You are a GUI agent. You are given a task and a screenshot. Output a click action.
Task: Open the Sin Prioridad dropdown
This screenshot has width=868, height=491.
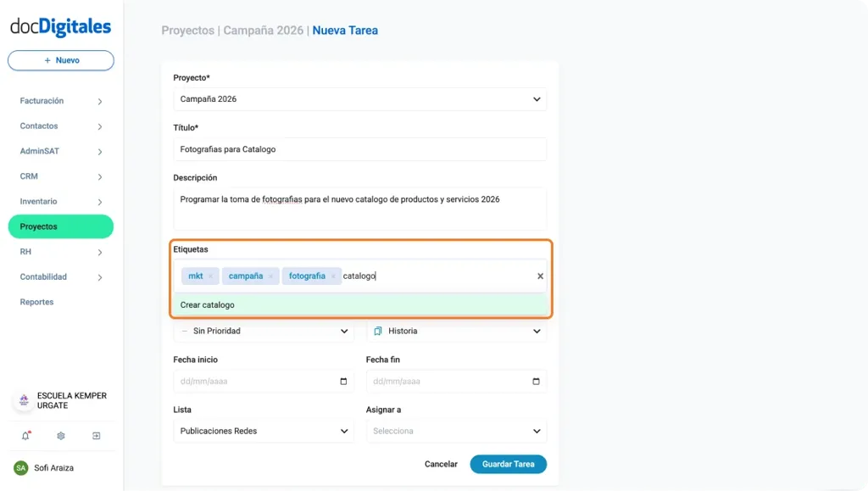pos(264,331)
